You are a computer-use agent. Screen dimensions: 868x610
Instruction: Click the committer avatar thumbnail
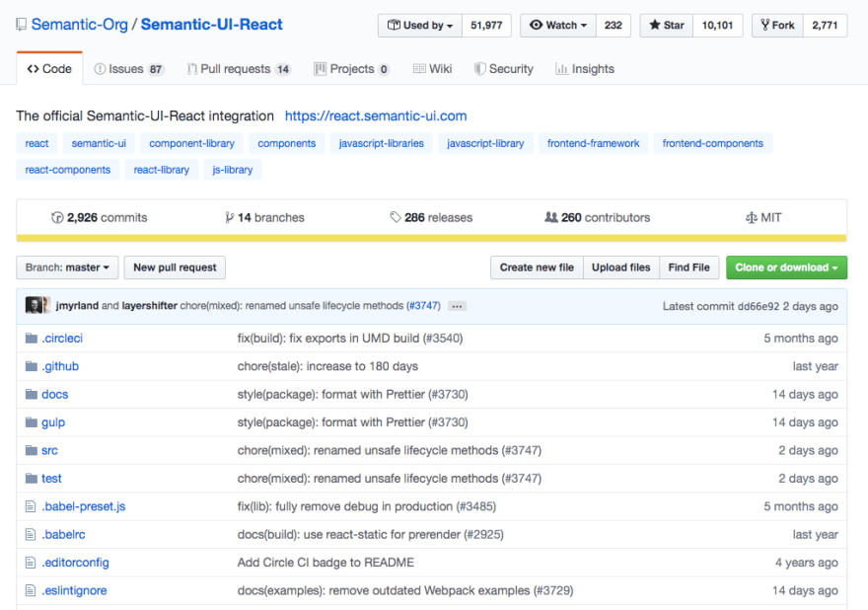click(35, 305)
